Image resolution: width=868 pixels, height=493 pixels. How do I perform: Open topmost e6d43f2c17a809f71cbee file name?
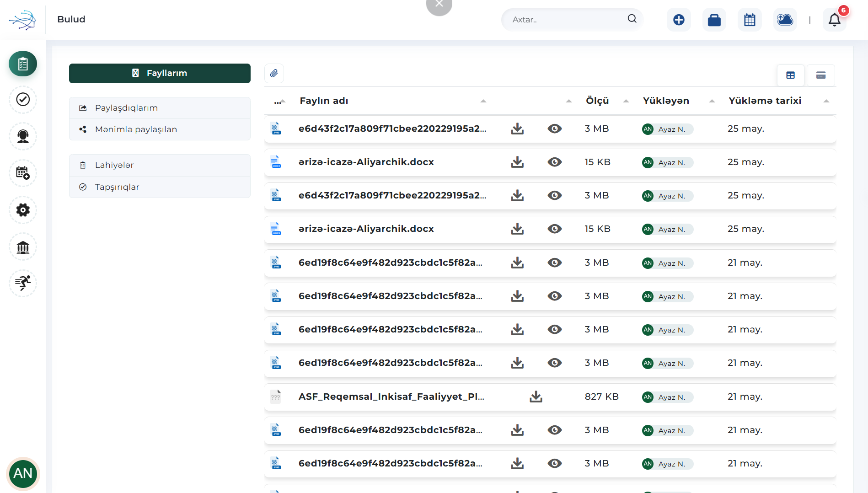[392, 129]
